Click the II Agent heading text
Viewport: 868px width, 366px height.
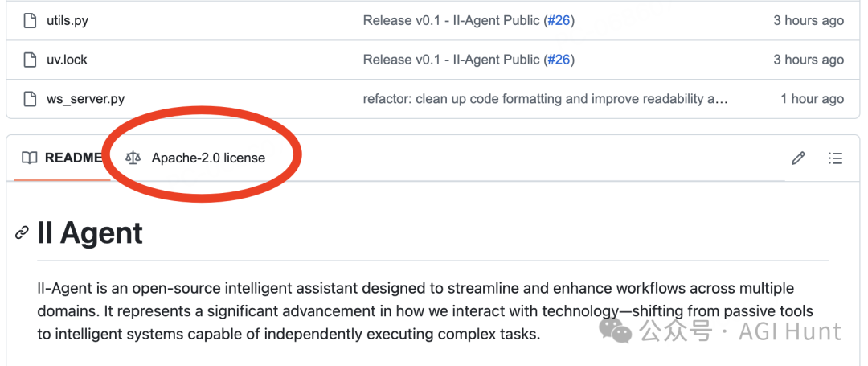(90, 233)
